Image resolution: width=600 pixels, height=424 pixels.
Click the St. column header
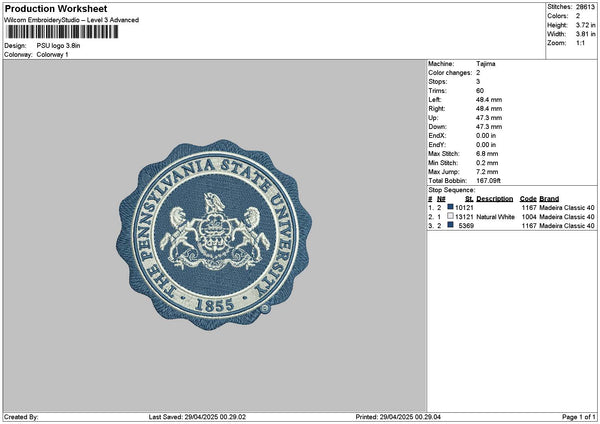pos(470,199)
